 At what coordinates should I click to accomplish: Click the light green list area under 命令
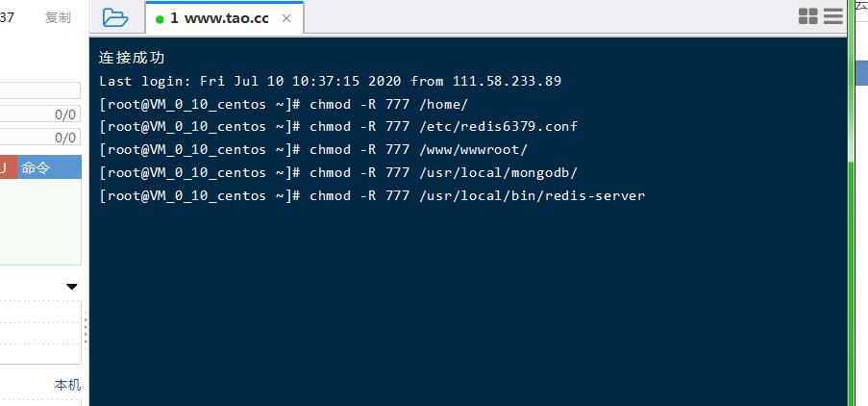pyautogui.click(x=40, y=219)
